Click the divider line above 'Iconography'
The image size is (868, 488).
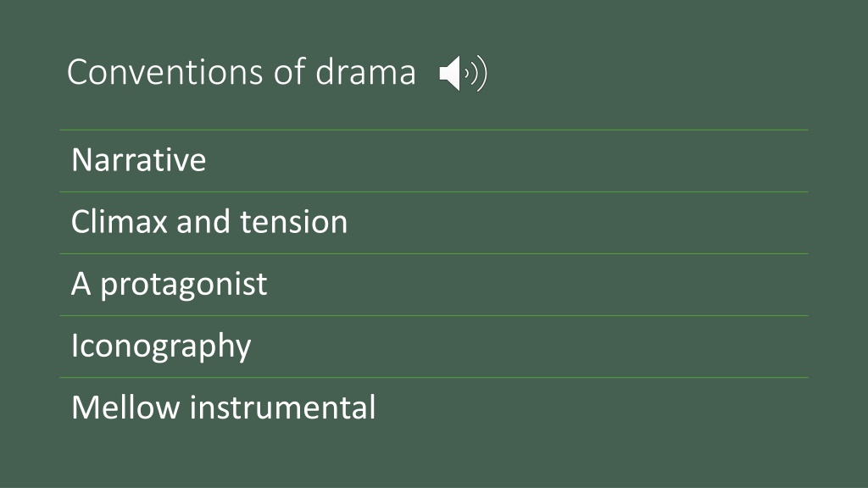tap(434, 316)
